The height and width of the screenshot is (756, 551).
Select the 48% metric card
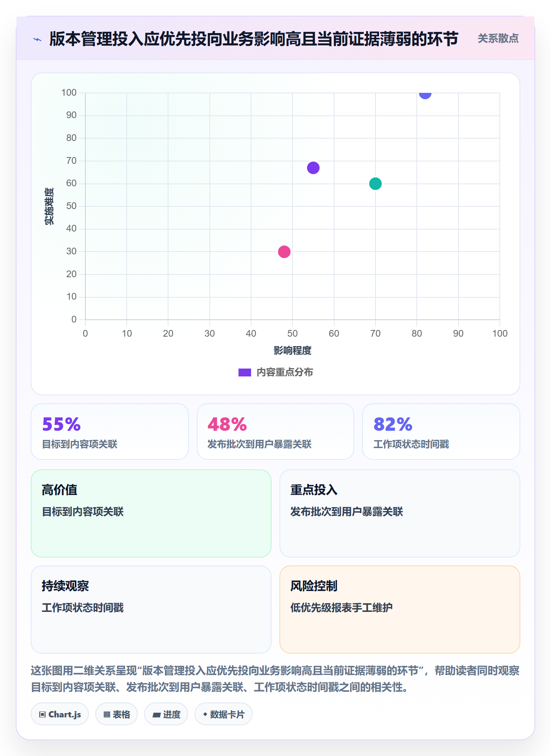pos(275,431)
